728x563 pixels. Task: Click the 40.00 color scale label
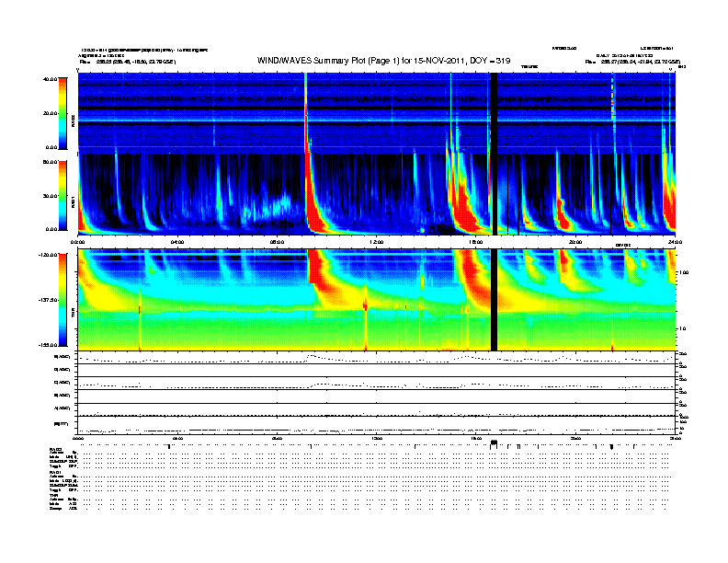point(50,79)
